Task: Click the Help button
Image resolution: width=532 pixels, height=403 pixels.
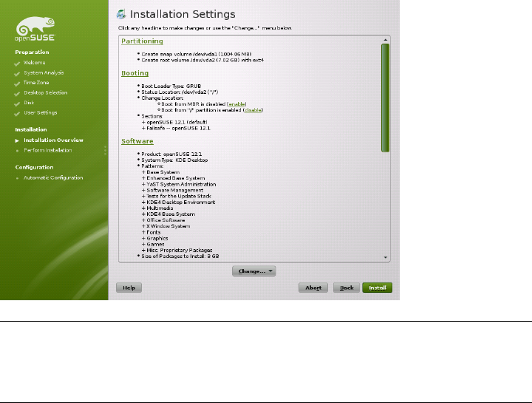Action: pos(129,288)
